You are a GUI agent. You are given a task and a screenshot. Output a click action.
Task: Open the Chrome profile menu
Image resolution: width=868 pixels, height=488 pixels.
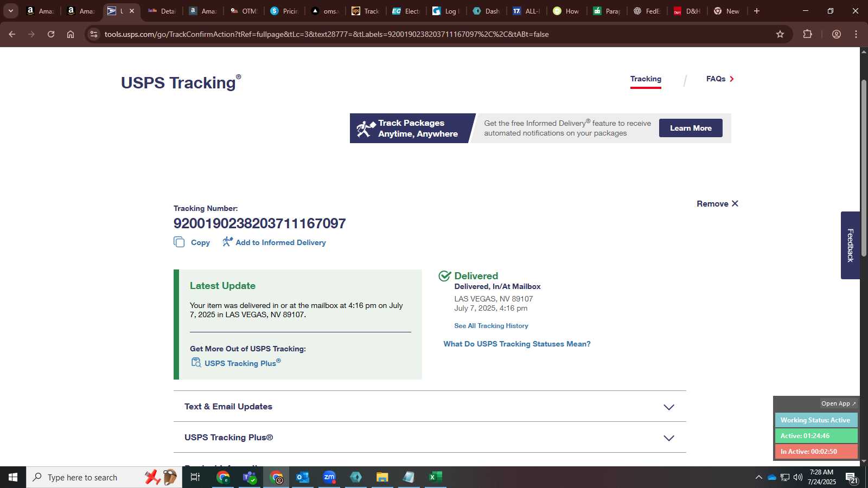(837, 34)
